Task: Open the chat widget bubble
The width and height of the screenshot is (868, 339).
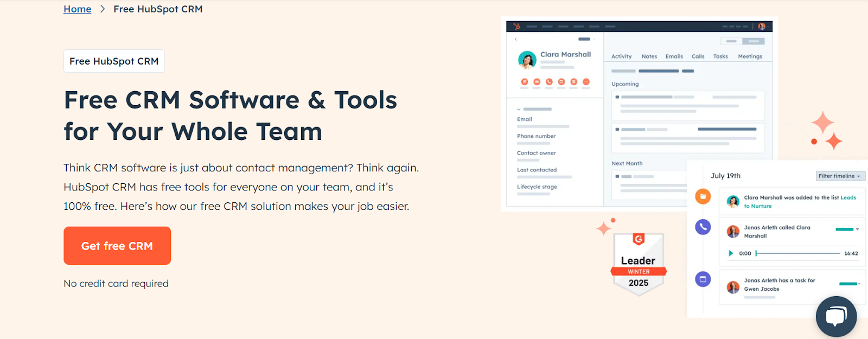Action: 836,317
